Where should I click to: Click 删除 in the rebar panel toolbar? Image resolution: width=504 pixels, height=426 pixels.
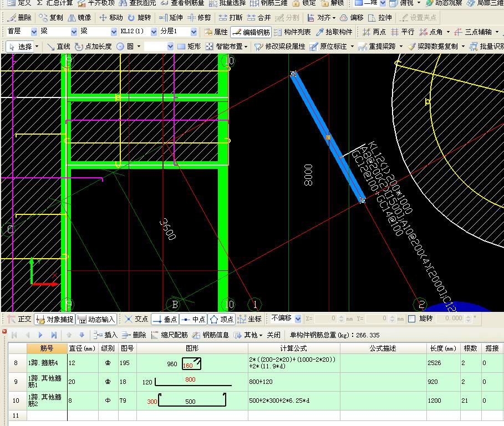pyautogui.click(x=134, y=335)
